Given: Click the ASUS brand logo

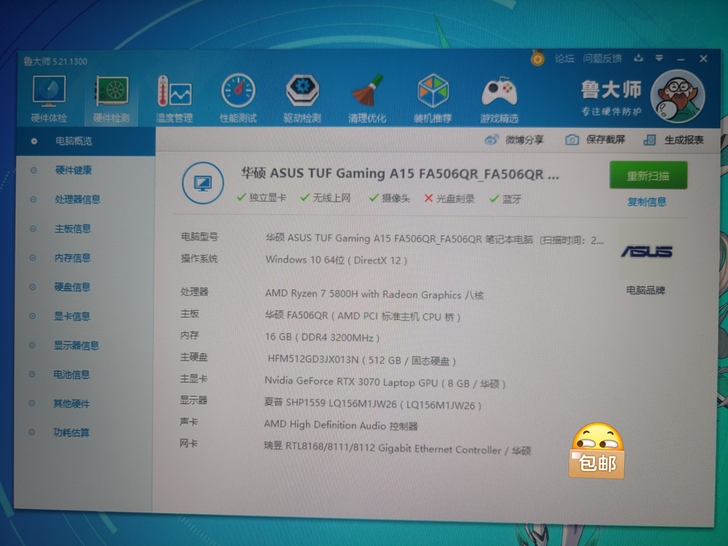Looking at the screenshot, I should 647,252.
